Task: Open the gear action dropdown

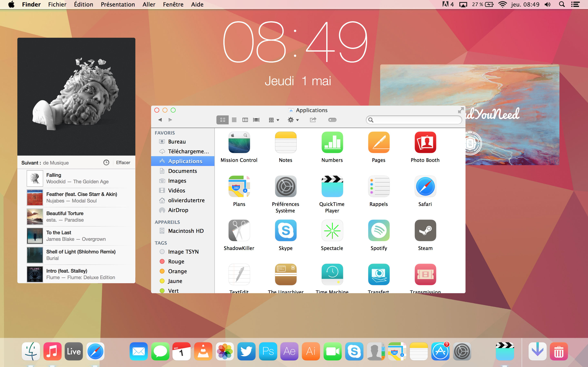Action: click(293, 120)
